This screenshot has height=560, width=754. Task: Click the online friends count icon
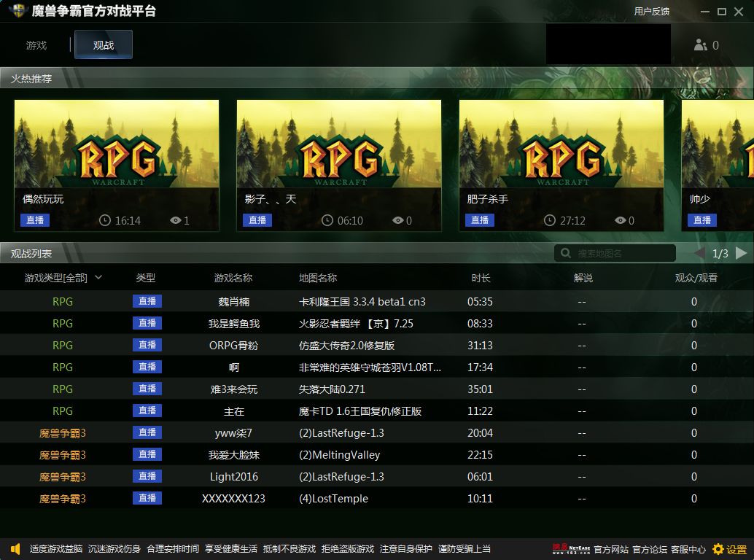click(x=701, y=45)
